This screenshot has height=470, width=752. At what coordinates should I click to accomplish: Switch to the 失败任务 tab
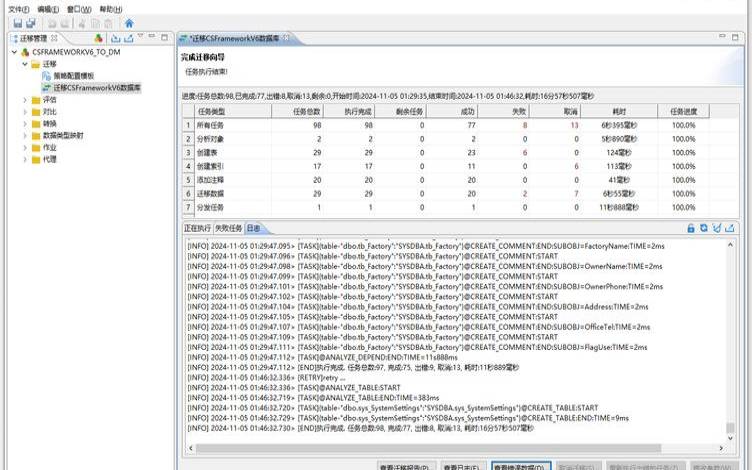(x=228, y=228)
